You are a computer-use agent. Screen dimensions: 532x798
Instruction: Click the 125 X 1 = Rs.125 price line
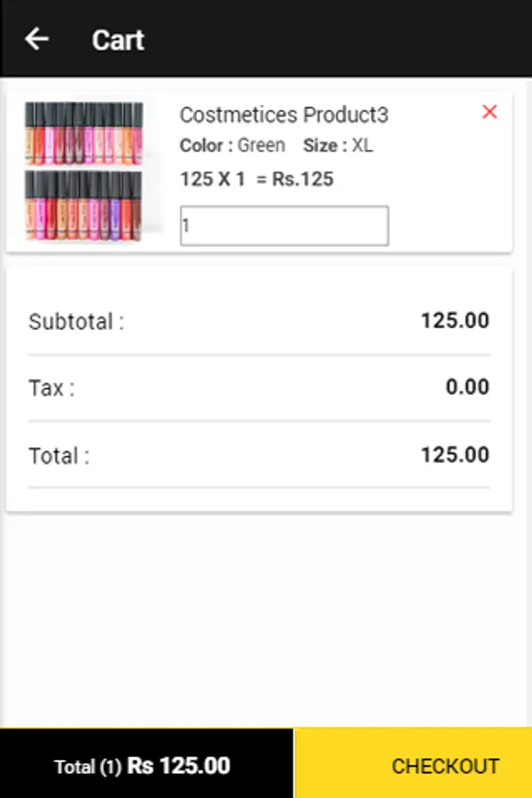pyautogui.click(x=256, y=179)
